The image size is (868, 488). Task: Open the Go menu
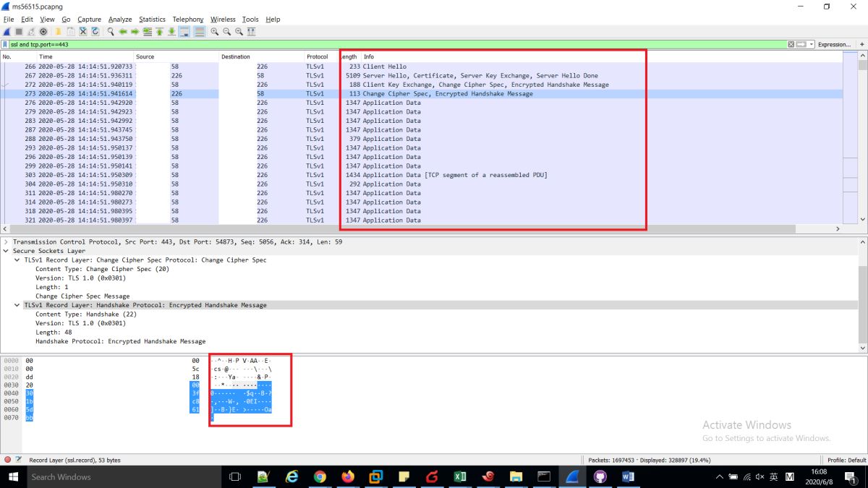tap(66, 20)
